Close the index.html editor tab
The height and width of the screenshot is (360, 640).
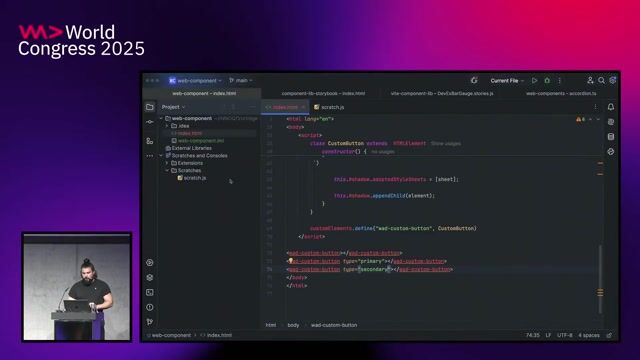coord(303,107)
